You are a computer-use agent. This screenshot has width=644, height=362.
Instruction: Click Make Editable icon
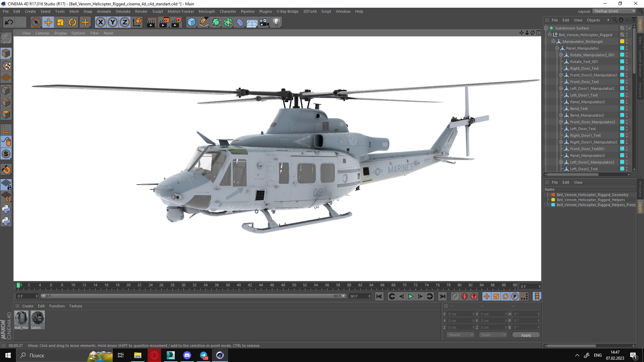tap(6, 38)
